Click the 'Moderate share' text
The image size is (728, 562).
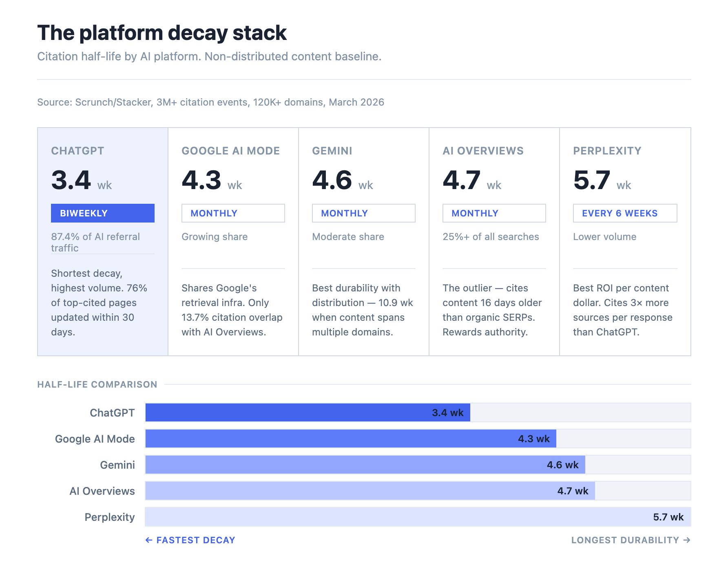[x=348, y=237]
